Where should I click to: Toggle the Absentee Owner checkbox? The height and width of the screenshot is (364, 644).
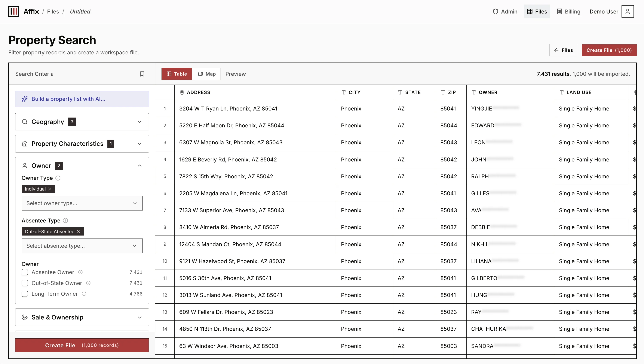(x=25, y=272)
